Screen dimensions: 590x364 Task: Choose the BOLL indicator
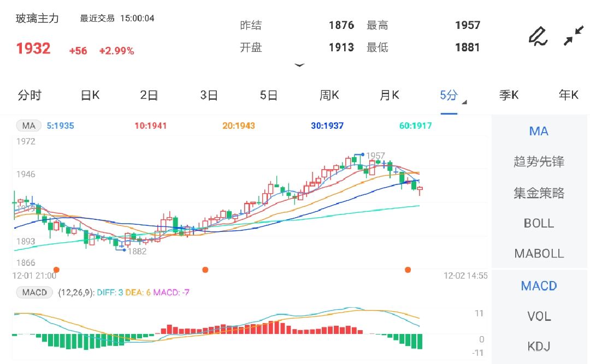[x=539, y=223]
